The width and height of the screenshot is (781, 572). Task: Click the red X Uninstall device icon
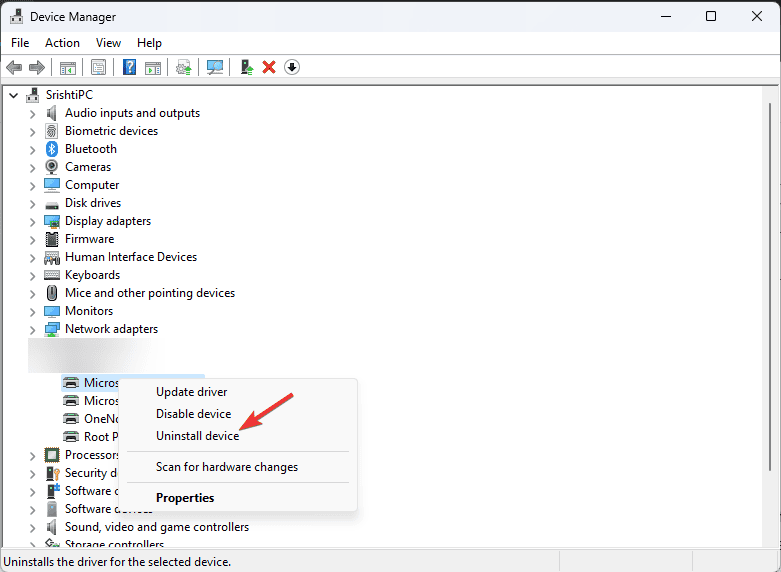269,67
